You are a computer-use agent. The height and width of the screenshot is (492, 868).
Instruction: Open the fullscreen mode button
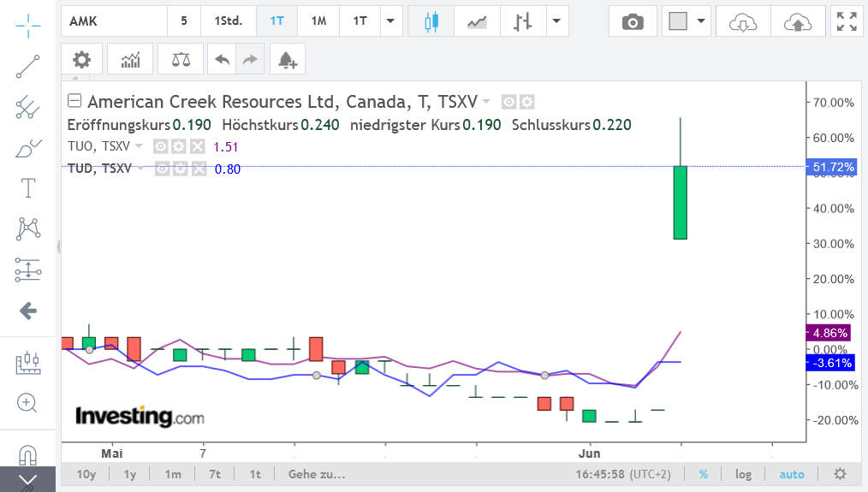(847, 21)
